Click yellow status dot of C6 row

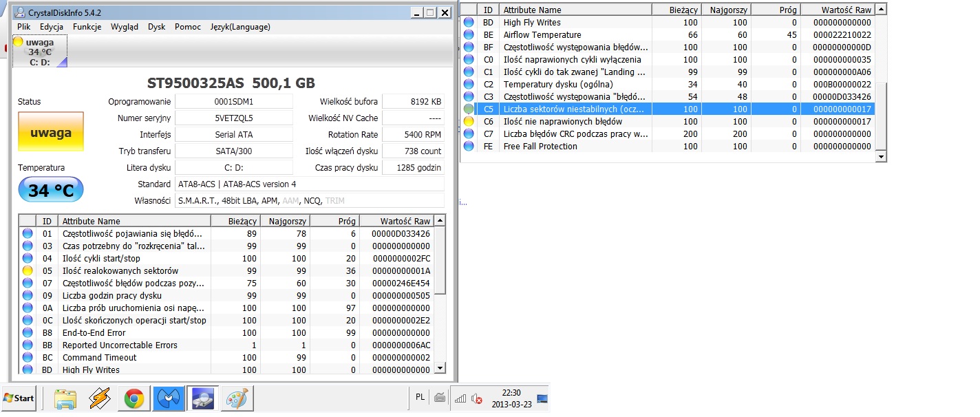pos(469,121)
